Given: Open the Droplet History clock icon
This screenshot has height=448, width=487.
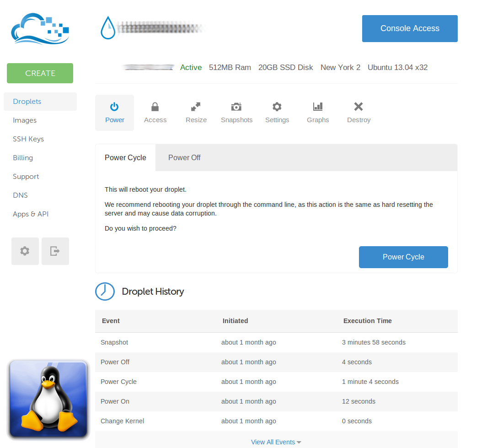Looking at the screenshot, I should tap(105, 291).
